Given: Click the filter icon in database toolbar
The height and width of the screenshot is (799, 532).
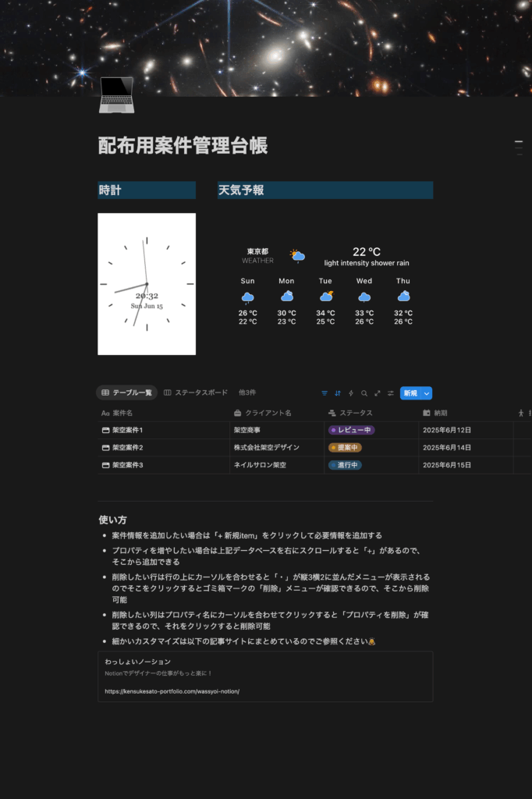Looking at the screenshot, I should [325, 393].
